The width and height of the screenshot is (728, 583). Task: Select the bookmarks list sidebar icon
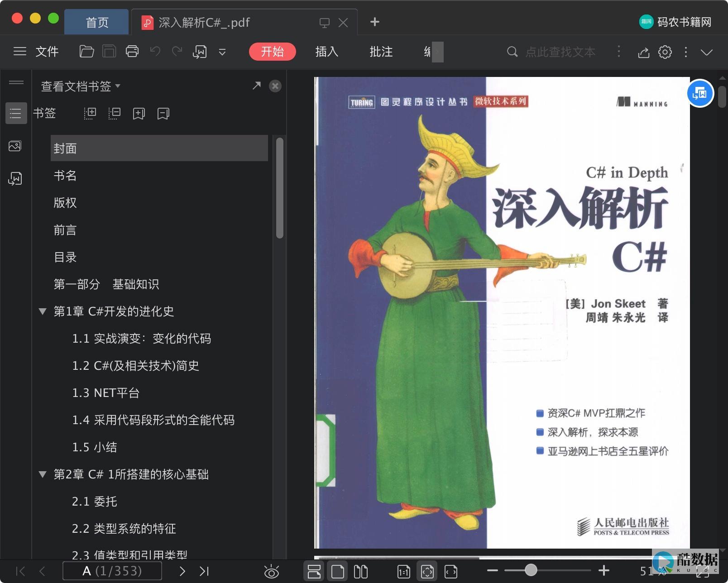click(16, 113)
